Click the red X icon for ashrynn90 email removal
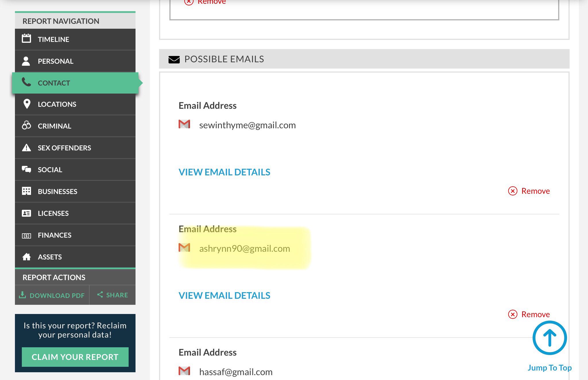This screenshot has height=380, width=588. click(x=513, y=314)
